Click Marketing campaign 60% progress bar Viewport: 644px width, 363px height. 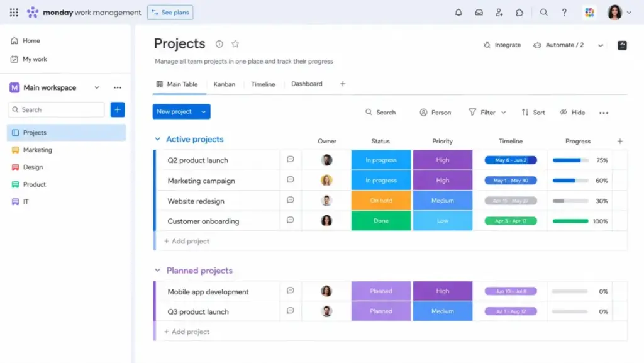pos(570,181)
